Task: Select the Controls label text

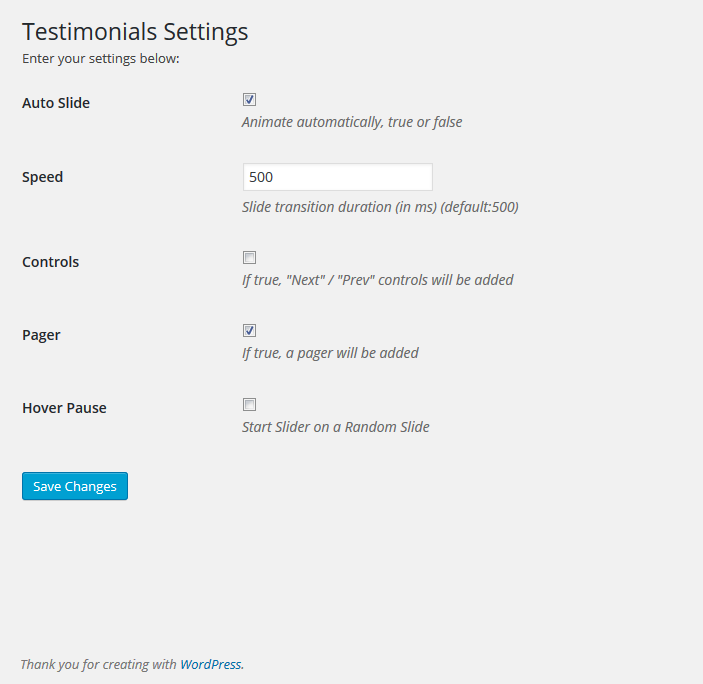Action: (51, 262)
